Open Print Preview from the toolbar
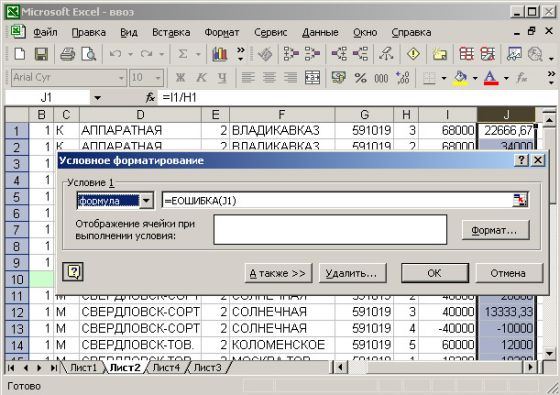560x395 pixels. point(88,54)
